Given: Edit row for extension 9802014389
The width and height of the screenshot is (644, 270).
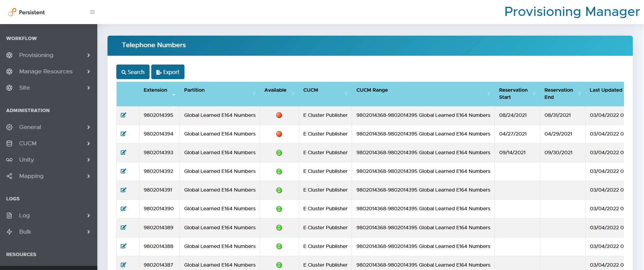Looking at the screenshot, I should coord(123,228).
